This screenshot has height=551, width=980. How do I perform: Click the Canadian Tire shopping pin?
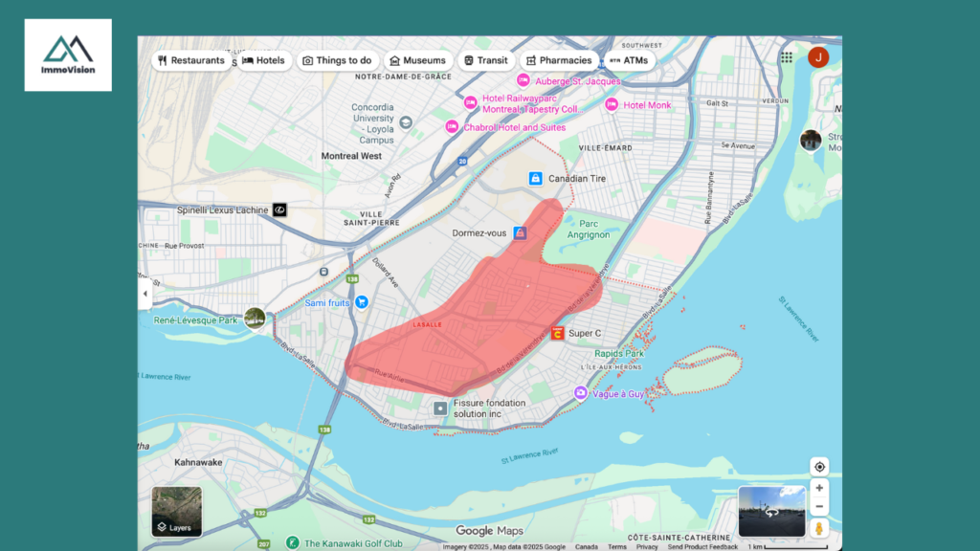pos(536,178)
